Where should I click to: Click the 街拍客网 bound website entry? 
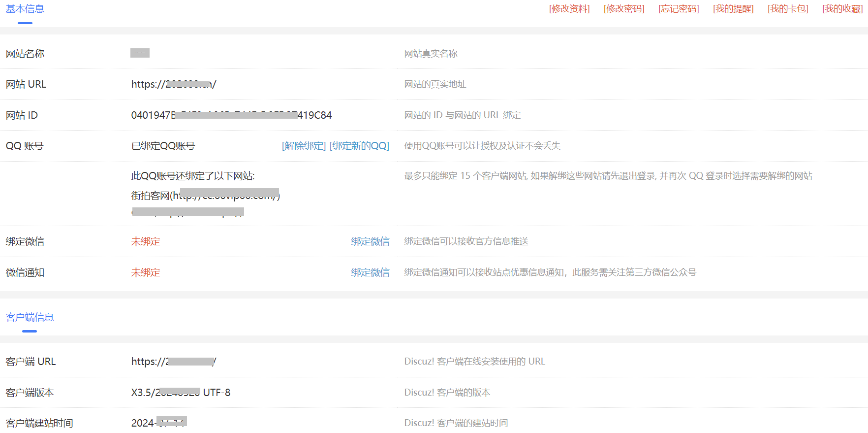pyautogui.click(x=205, y=196)
